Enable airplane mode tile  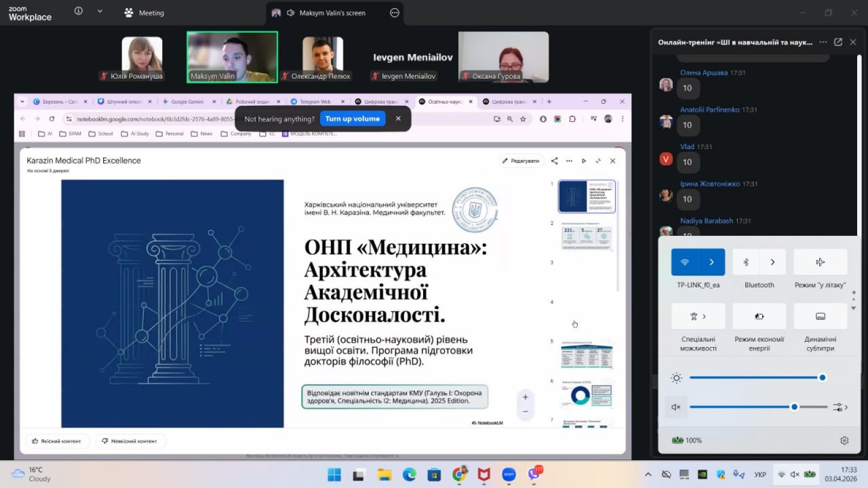pos(820,262)
